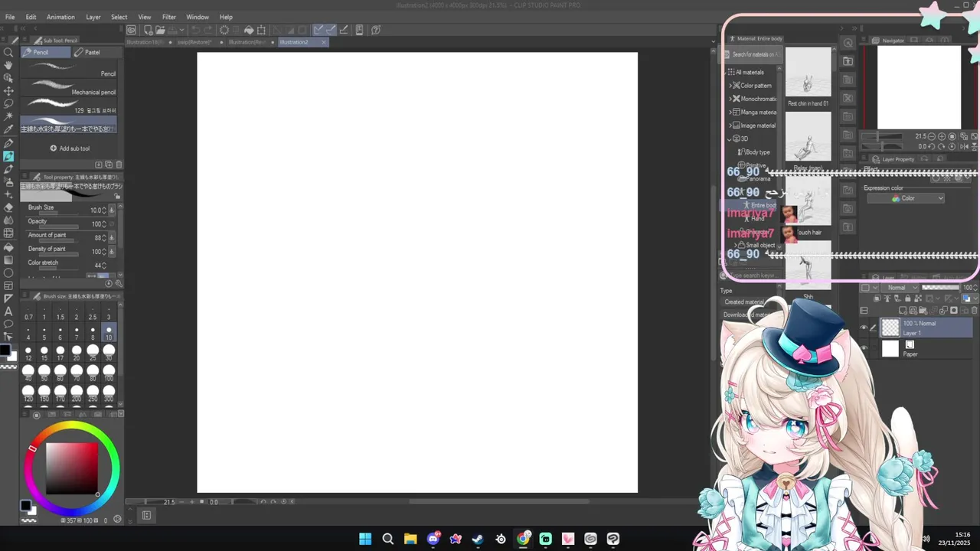Select the Pen tool

pos(8,143)
